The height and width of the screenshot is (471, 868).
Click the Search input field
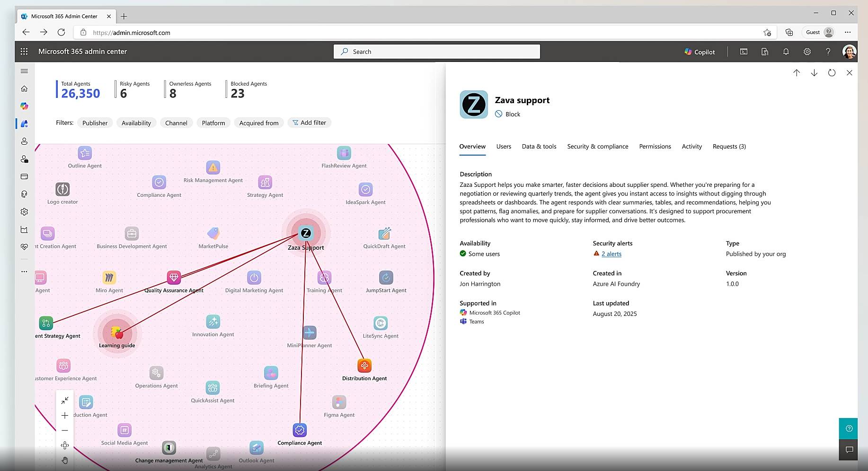(436, 52)
